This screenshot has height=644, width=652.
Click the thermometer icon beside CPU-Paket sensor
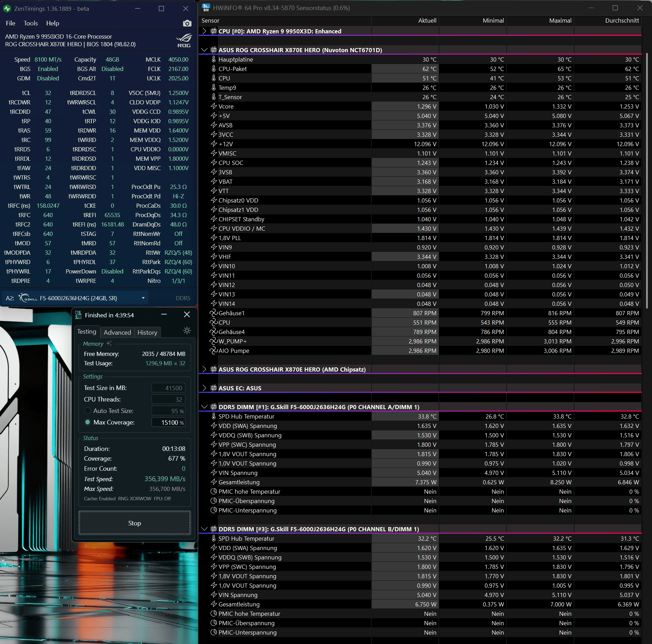click(213, 69)
